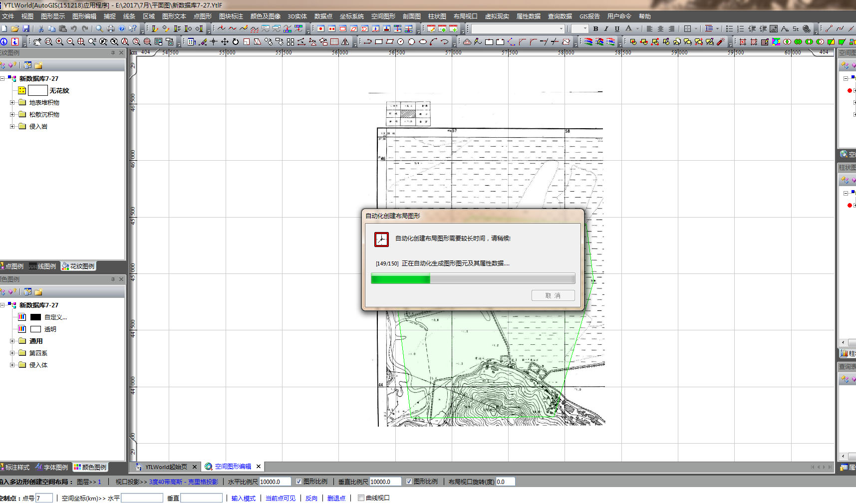Select the Mirror tool icon
Viewport: 856px width, 504px height.
345,42
